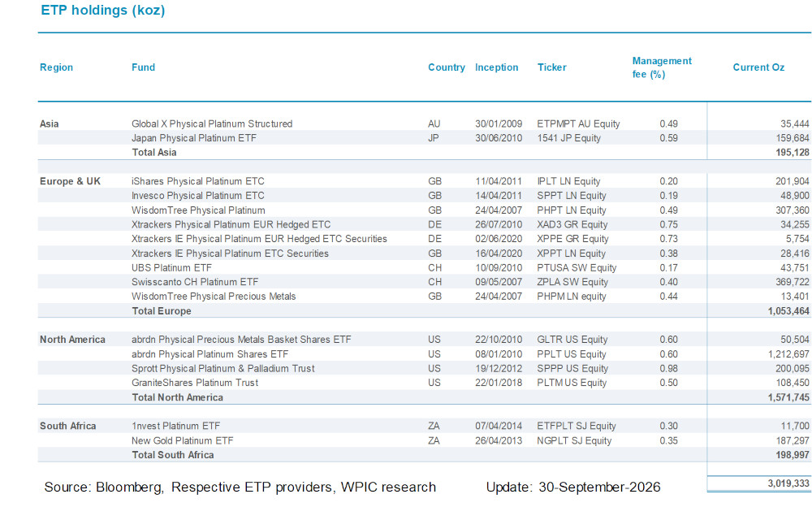
Task: Click ticker 'PPLT US Equity'
Action: click(x=571, y=354)
